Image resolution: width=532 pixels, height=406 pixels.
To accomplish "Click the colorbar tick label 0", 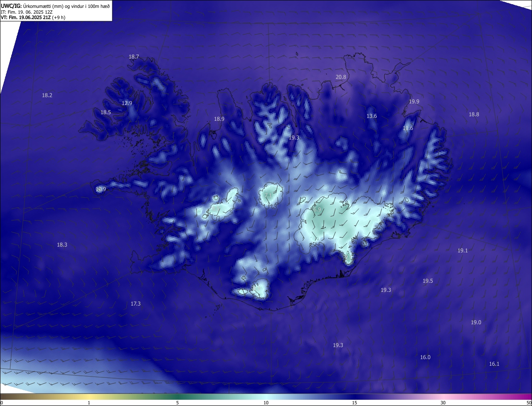I will pyautogui.click(x=2, y=403).
